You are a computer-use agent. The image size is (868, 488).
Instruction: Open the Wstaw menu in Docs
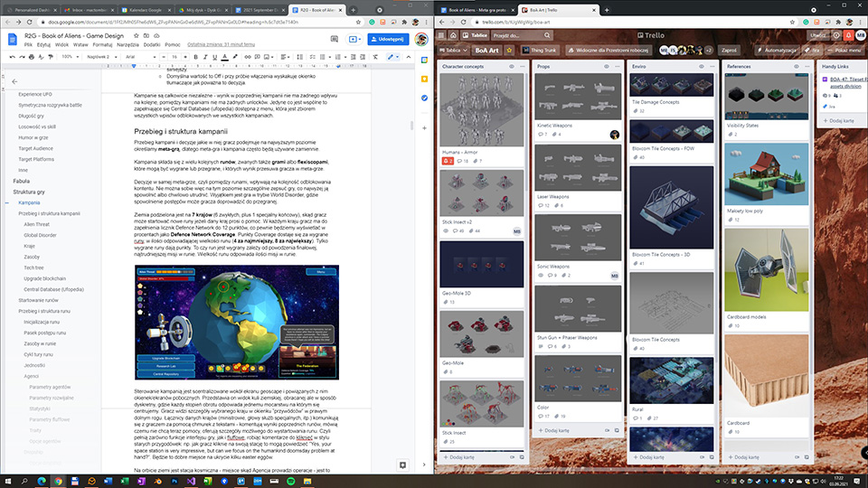tap(80, 45)
